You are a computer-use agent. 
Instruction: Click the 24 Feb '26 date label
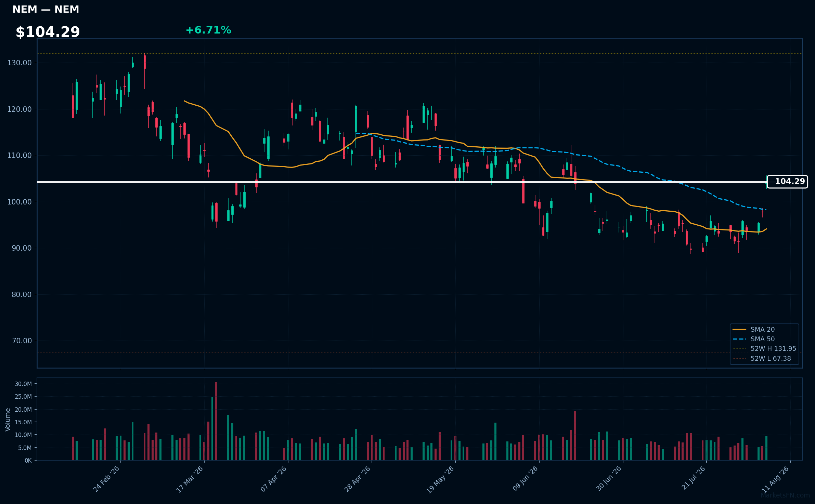(106, 479)
